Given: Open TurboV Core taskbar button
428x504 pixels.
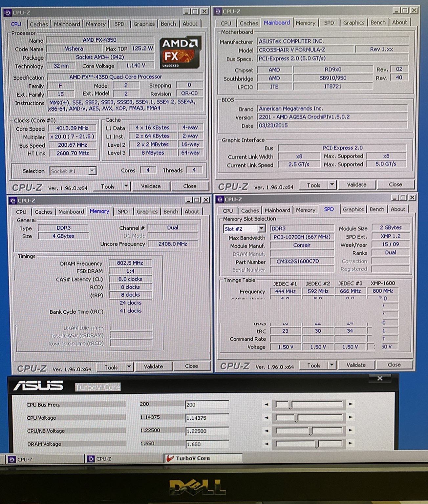Looking at the screenshot, I should tap(203, 458).
